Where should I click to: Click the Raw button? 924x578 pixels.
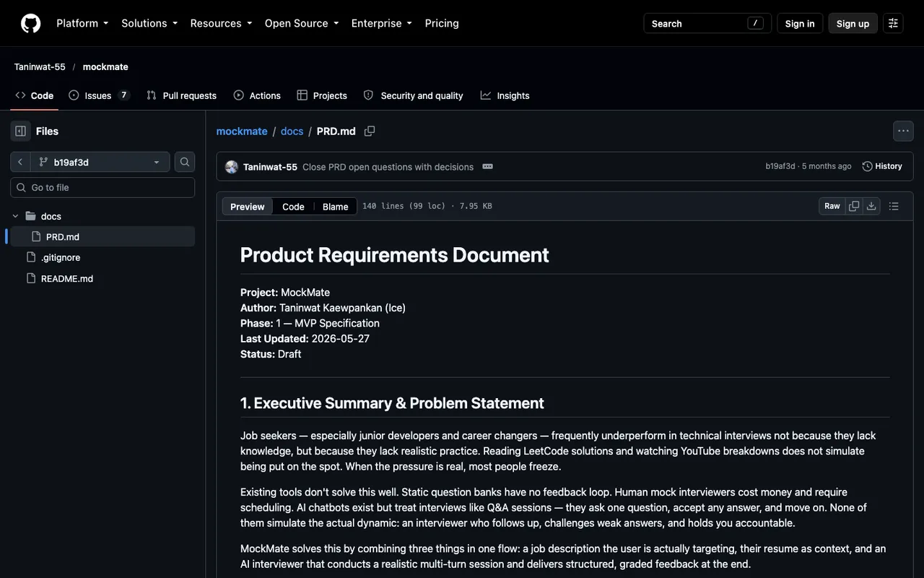point(832,206)
